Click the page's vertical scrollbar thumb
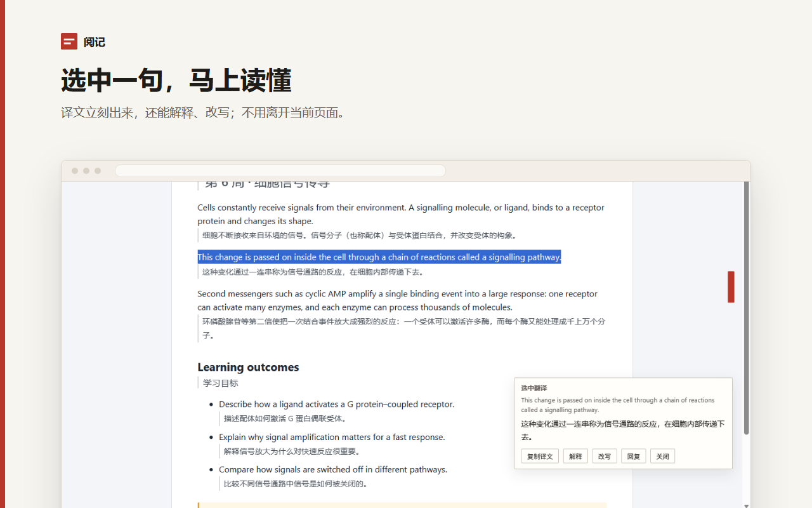 [746, 308]
